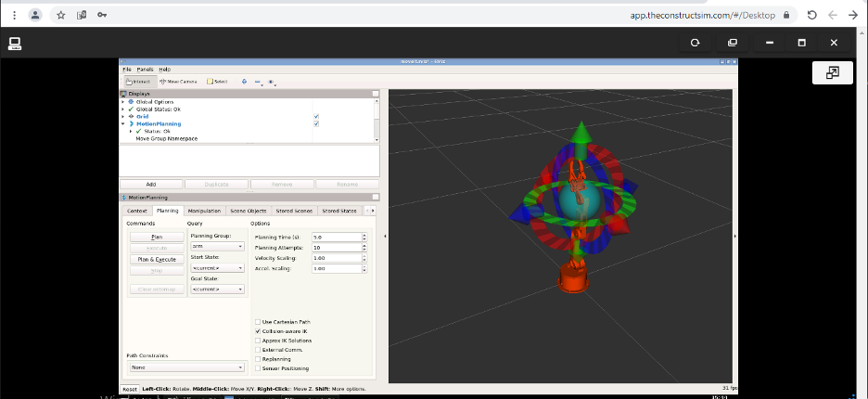Image resolution: width=868 pixels, height=399 pixels.
Task: Expand the Status: Ok sub-row
Action: click(x=131, y=132)
